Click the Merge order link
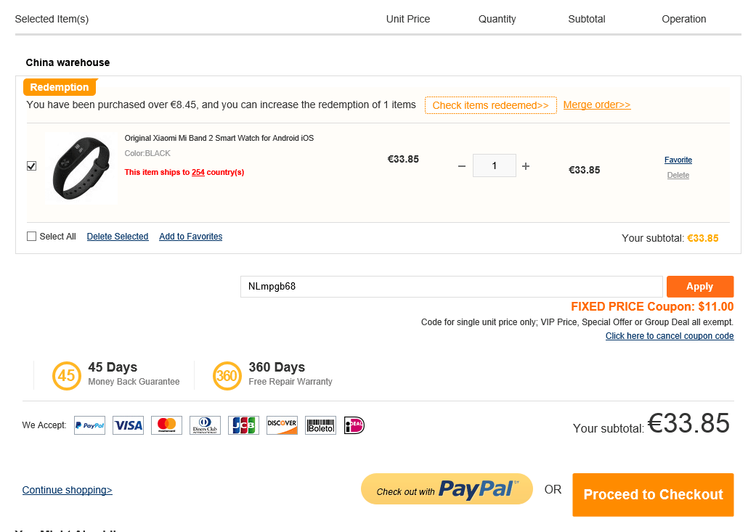The width and height of the screenshot is (756, 532). pyautogui.click(x=596, y=105)
